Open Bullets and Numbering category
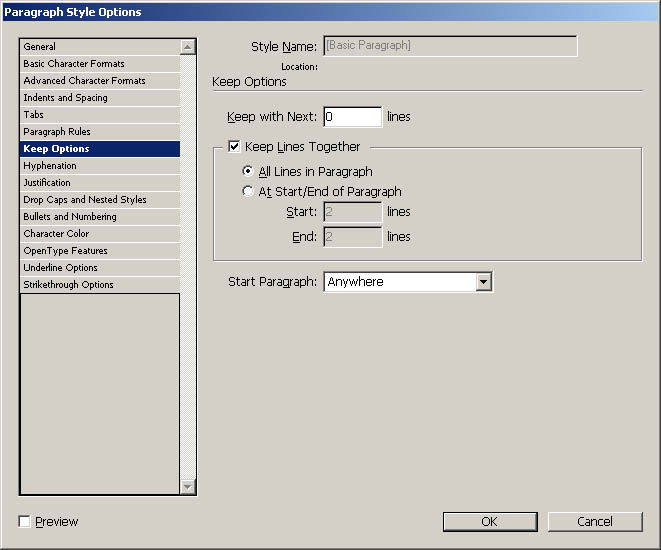Image resolution: width=661 pixels, height=550 pixels. pyautogui.click(x=100, y=217)
